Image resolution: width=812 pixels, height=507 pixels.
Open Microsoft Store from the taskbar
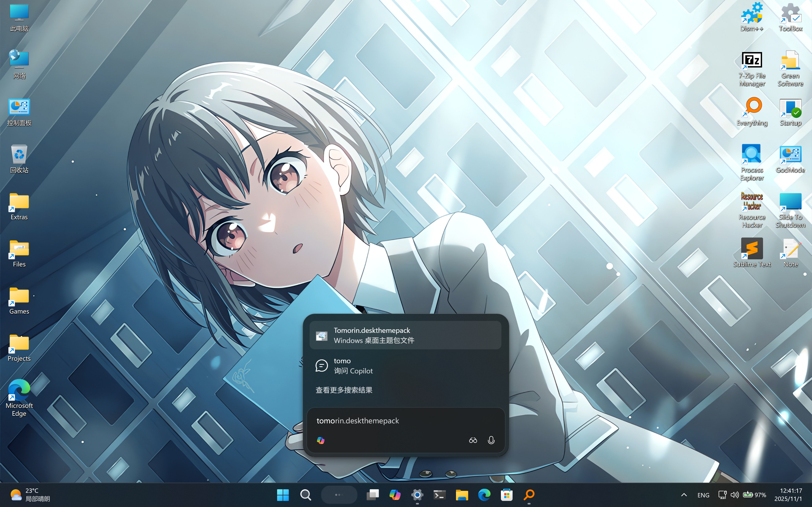coord(507,495)
